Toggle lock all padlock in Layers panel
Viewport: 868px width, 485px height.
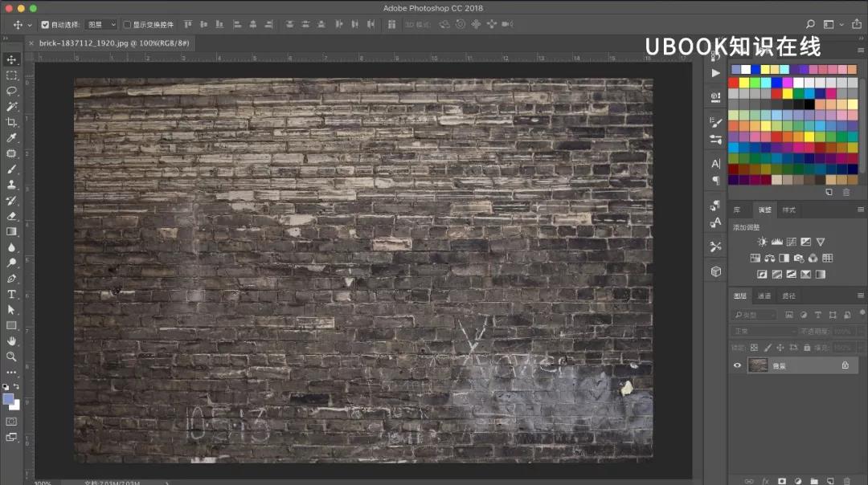[807, 348]
